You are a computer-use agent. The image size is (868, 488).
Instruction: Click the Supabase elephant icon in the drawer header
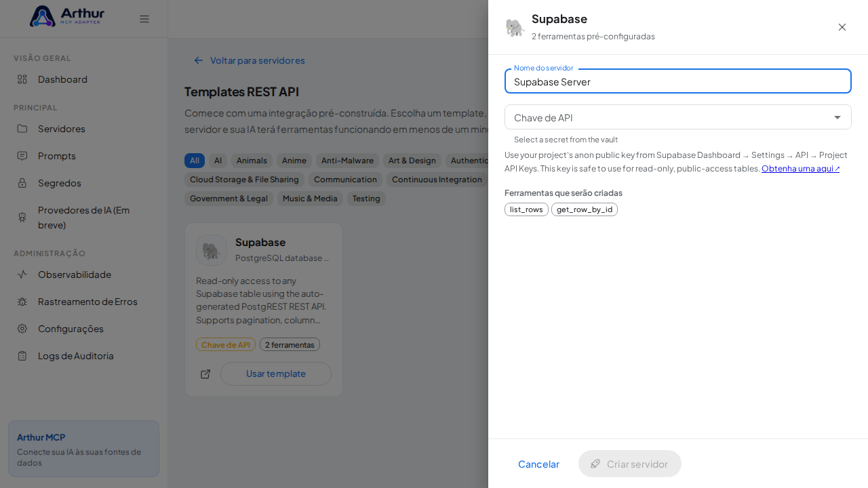pos(515,27)
